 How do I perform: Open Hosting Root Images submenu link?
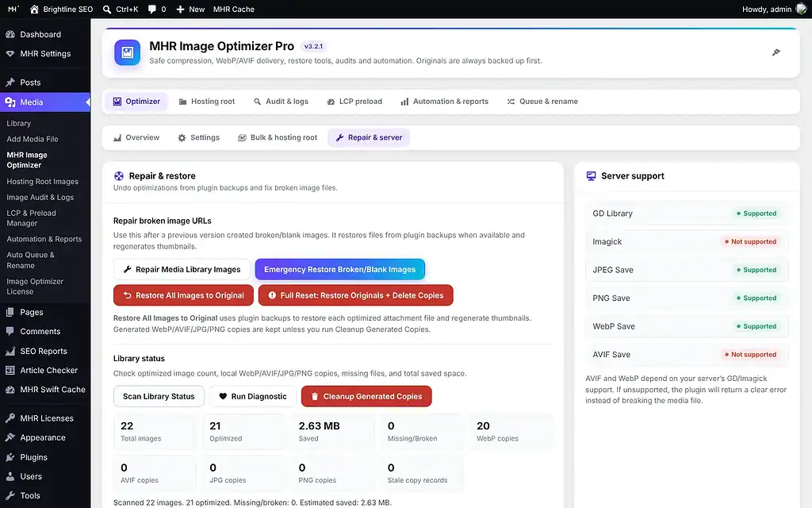click(43, 182)
